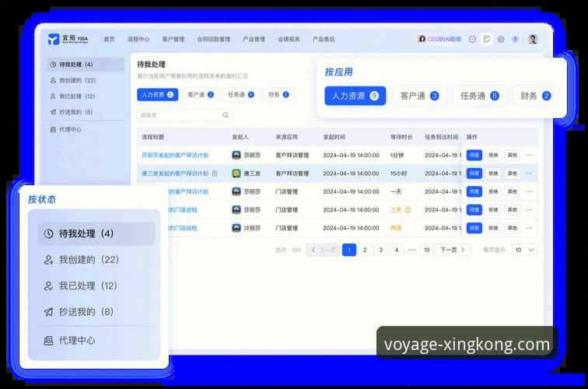
Task: Open more actions ellipsis in first row
Action: (529, 155)
